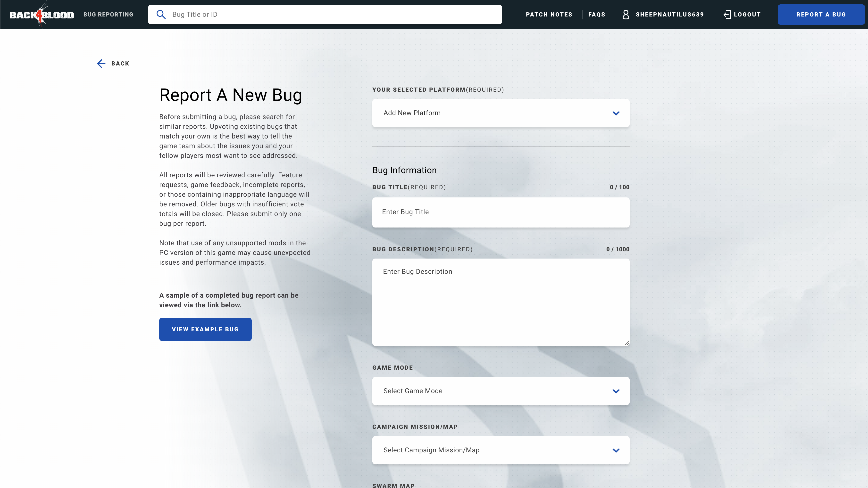Open the Bug Reporting header link
Viewport: 868px width, 488px height.
(x=108, y=15)
